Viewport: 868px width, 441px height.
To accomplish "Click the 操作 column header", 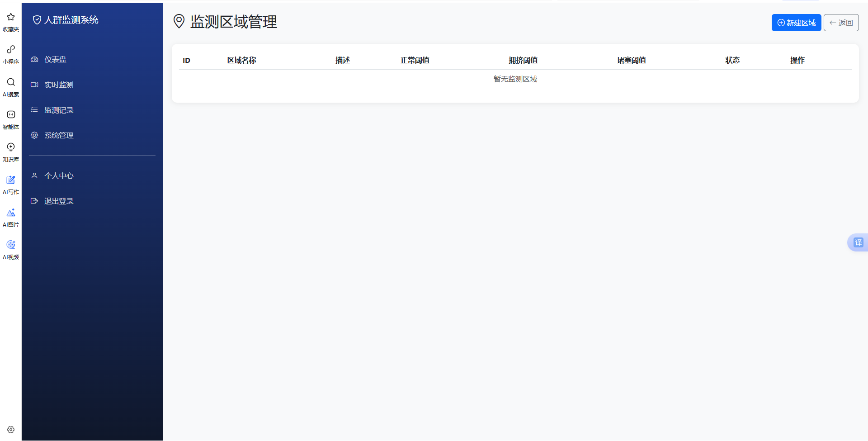I will coord(797,60).
